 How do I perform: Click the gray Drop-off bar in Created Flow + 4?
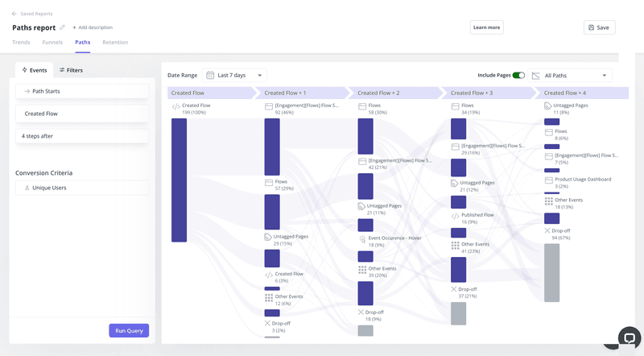point(551,272)
